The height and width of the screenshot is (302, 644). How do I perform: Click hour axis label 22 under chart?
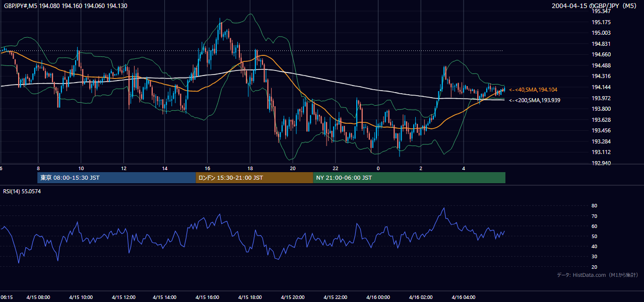point(335,168)
